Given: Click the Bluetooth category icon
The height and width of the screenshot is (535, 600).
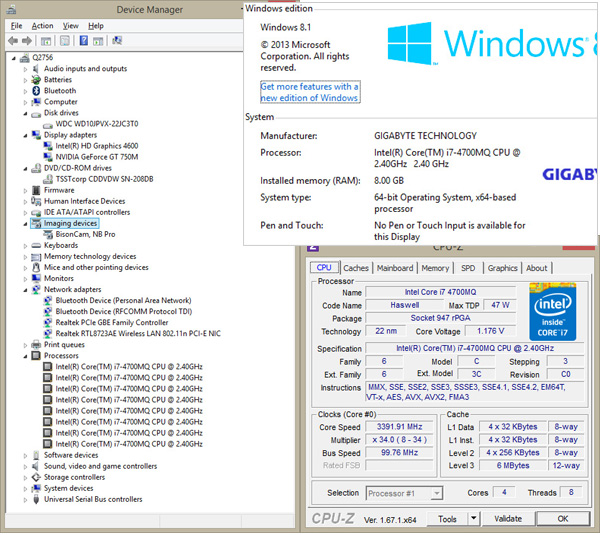Looking at the screenshot, I should (36, 91).
